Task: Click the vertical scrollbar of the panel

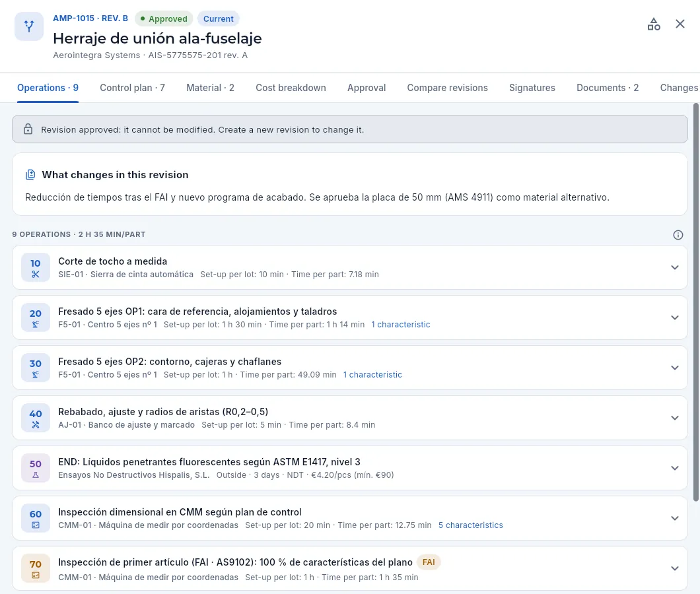Action: click(695, 302)
